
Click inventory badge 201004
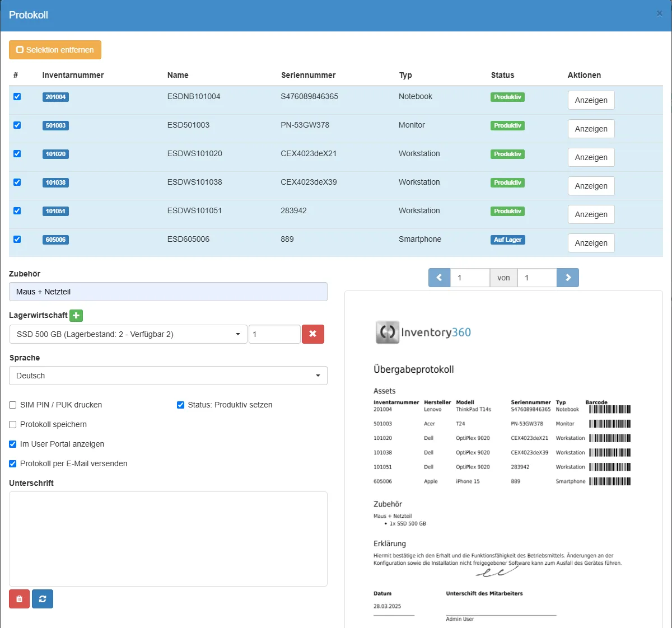tap(55, 97)
